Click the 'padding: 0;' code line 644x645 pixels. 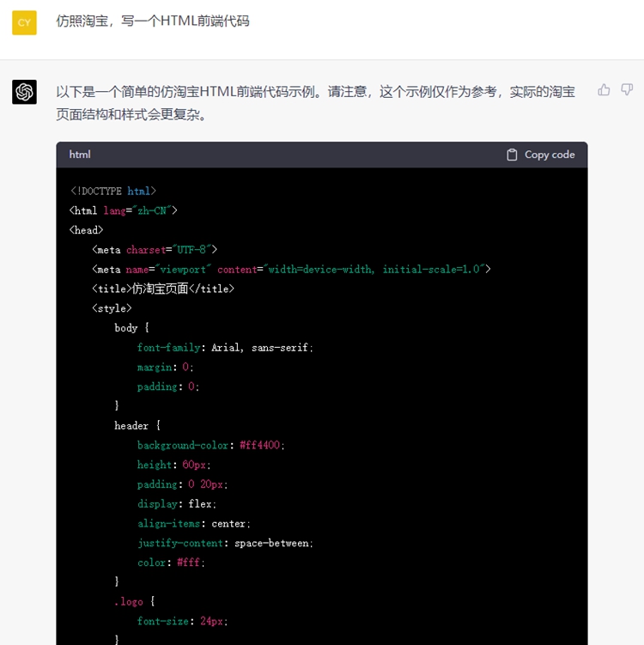(167, 386)
